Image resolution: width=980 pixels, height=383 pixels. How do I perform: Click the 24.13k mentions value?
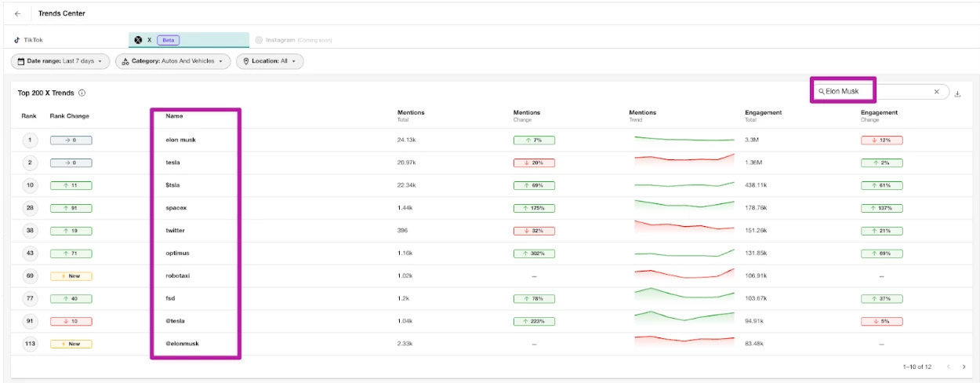pos(406,140)
